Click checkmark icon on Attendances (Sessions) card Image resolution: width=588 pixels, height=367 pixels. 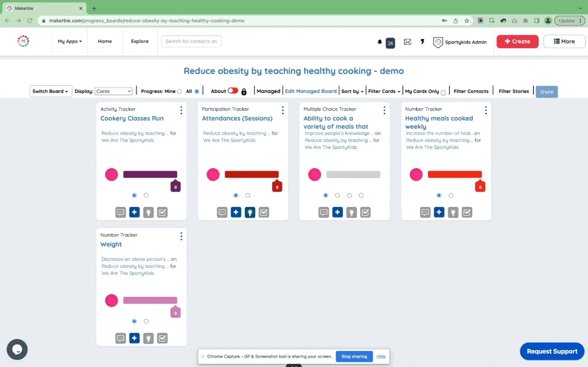point(263,212)
